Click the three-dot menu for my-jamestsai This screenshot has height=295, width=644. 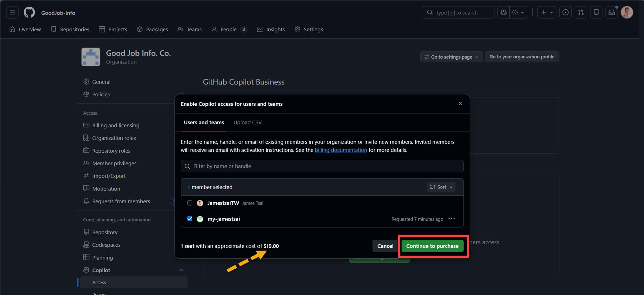[452, 219]
